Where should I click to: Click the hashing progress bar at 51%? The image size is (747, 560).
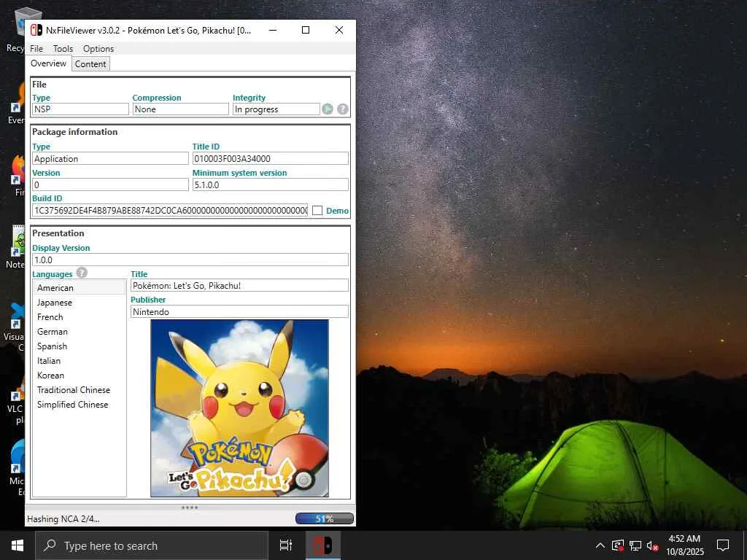(x=325, y=518)
